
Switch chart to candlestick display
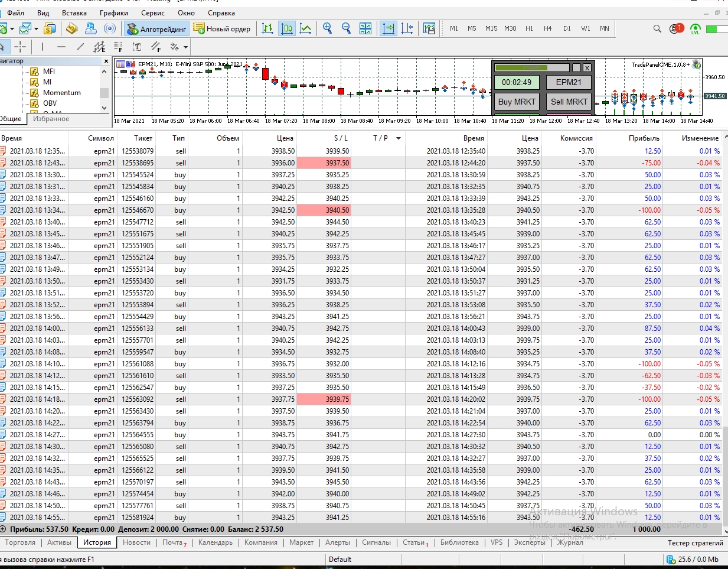287,28
